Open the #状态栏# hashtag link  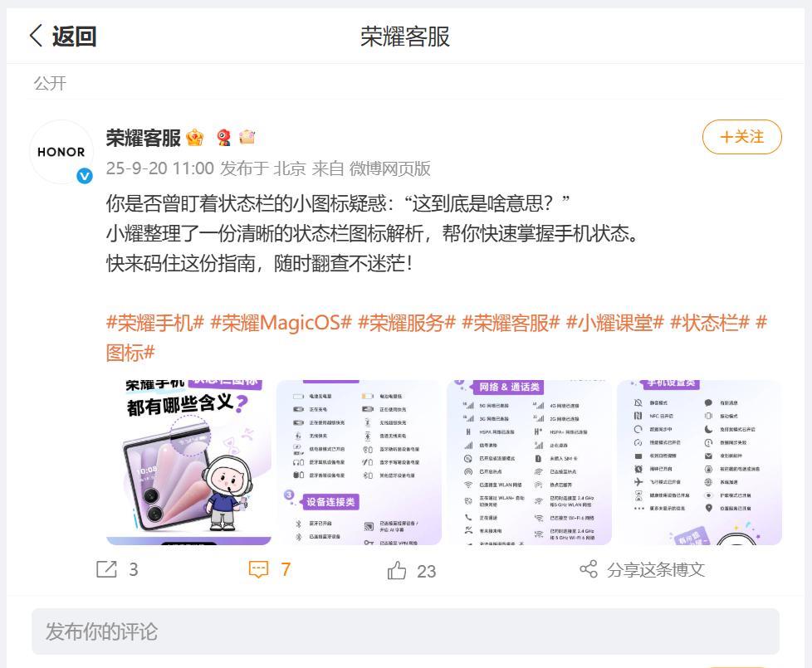(710, 323)
